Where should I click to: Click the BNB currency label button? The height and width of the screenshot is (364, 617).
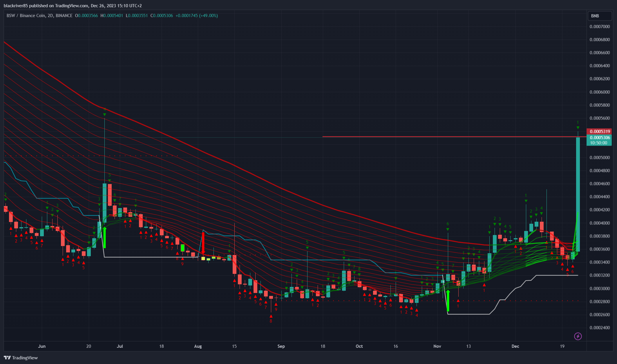(x=600, y=16)
